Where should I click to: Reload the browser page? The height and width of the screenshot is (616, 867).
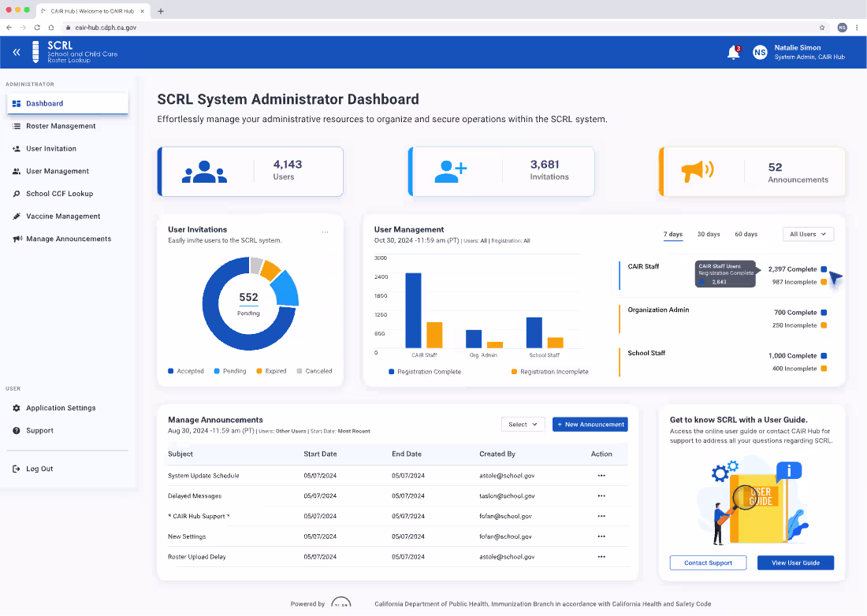[37, 28]
